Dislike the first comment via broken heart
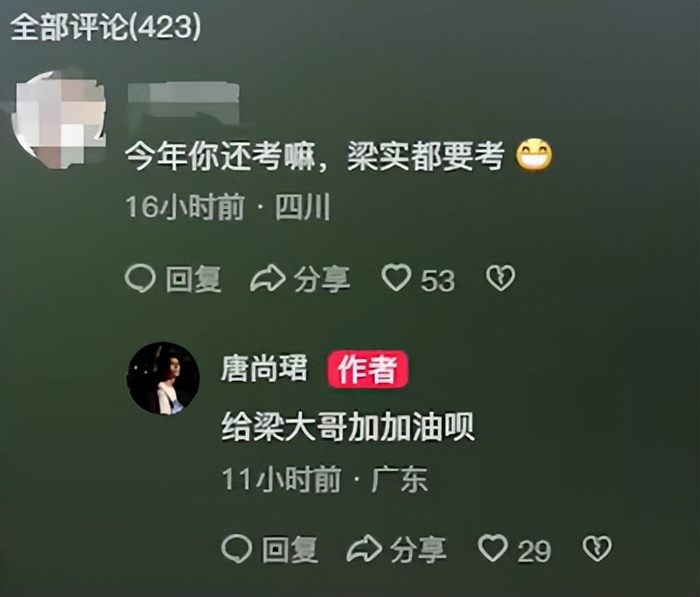700x597 pixels. 501,278
